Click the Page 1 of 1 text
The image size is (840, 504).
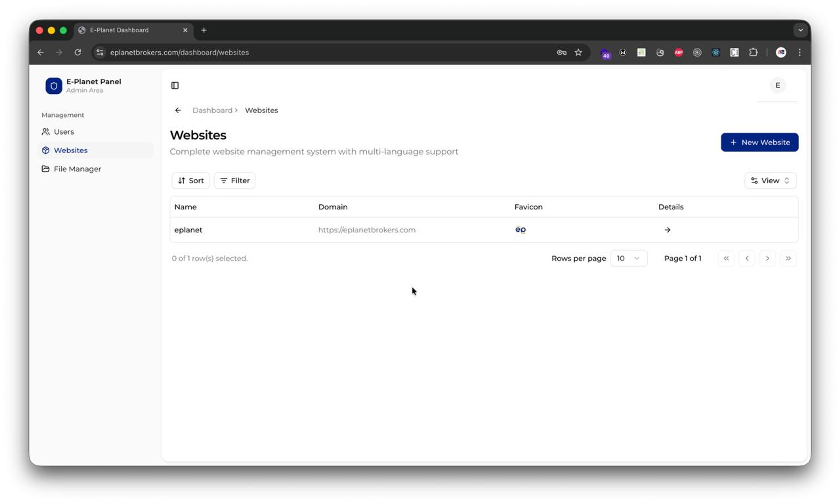682,258
